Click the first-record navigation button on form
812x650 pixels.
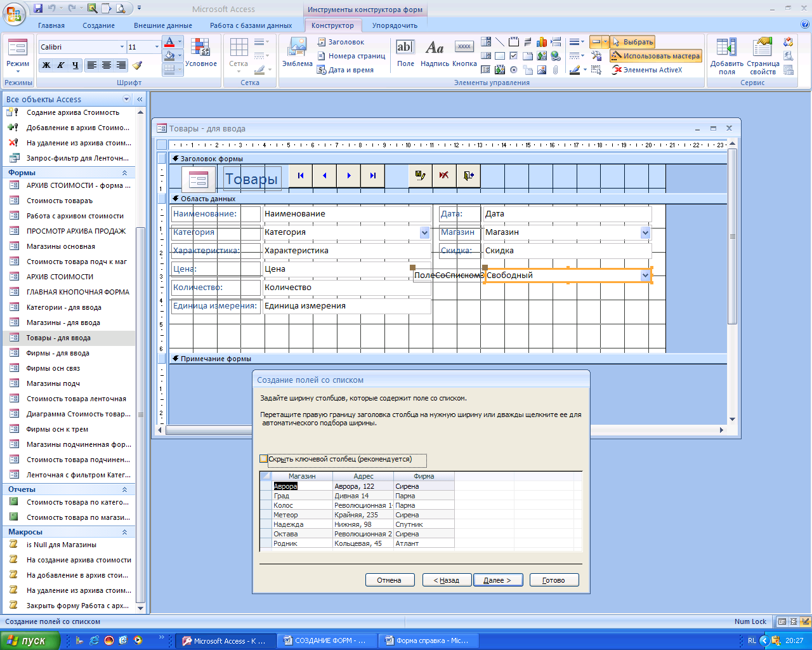click(301, 176)
